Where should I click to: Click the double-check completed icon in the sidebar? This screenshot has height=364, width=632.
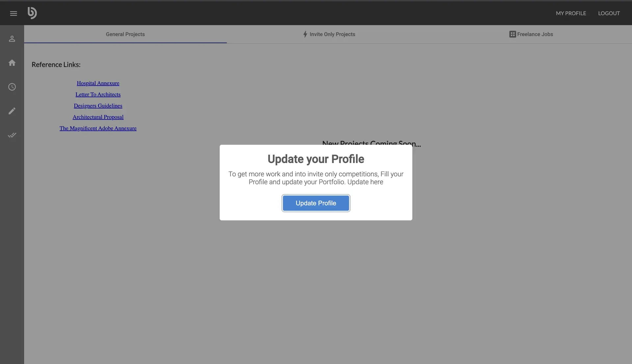click(12, 135)
